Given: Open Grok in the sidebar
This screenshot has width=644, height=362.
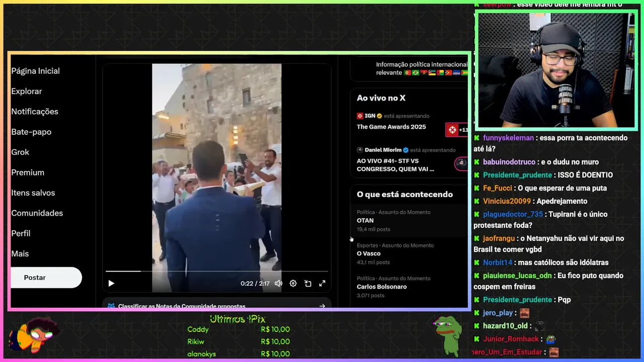Looking at the screenshot, I should point(20,152).
